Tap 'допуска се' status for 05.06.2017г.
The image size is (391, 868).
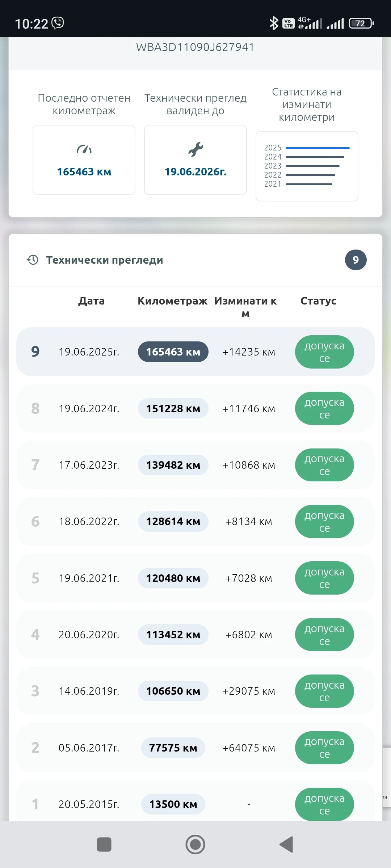coord(324,748)
